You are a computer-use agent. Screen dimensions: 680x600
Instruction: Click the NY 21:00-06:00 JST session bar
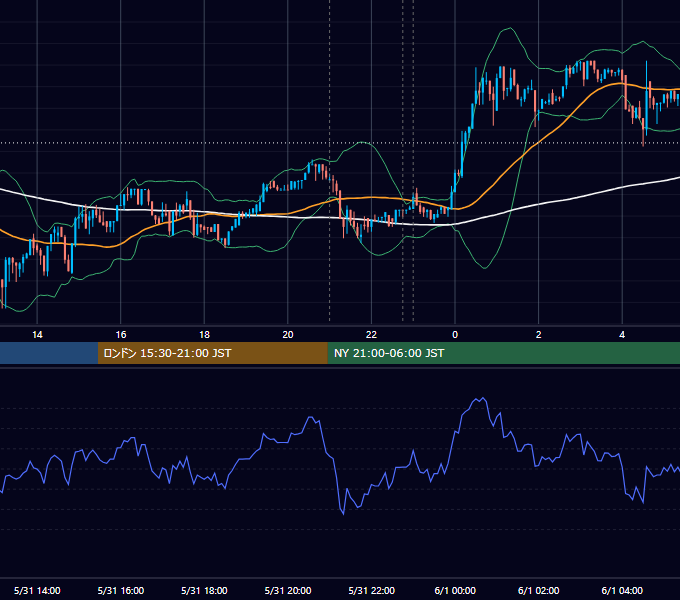(503, 353)
